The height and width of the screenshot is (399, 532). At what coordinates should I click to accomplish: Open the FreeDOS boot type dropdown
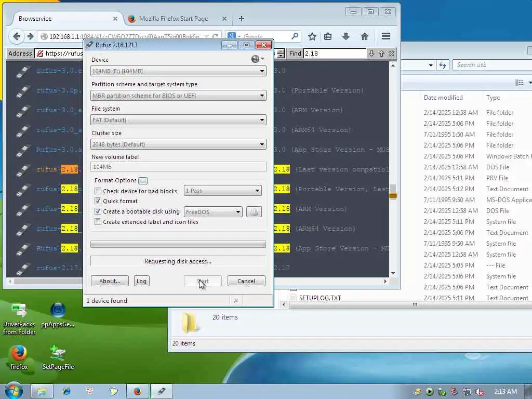tap(212, 212)
